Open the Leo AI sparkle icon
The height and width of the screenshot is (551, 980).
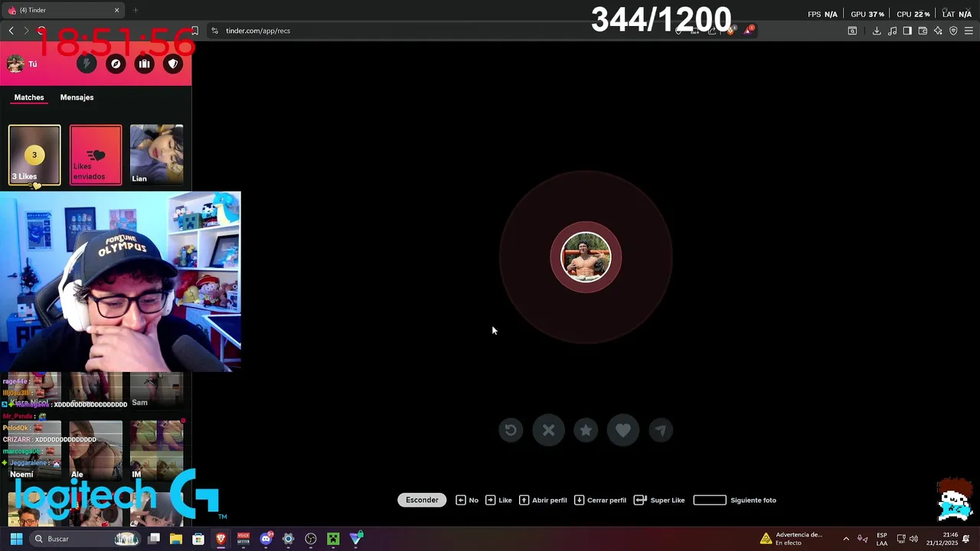[938, 31]
